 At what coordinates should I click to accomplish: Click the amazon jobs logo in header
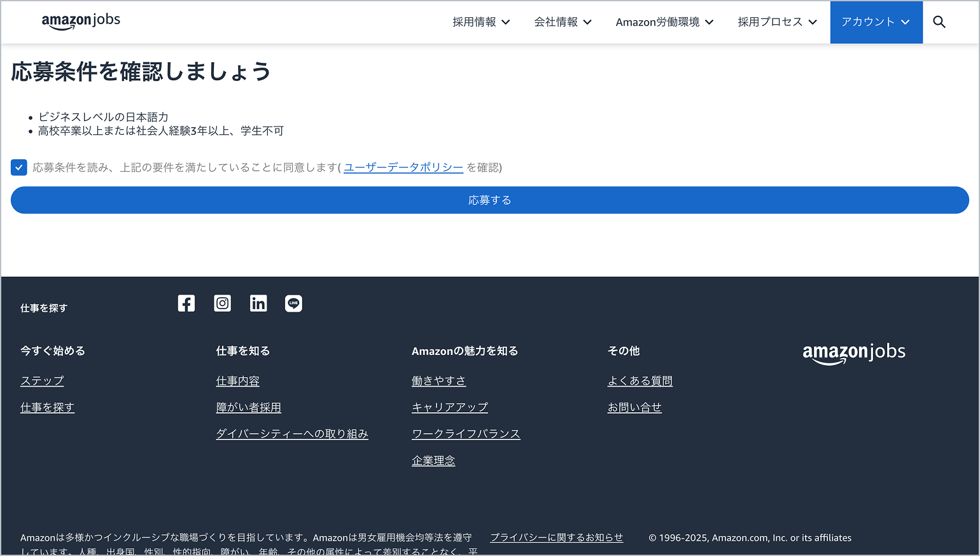point(81,21)
